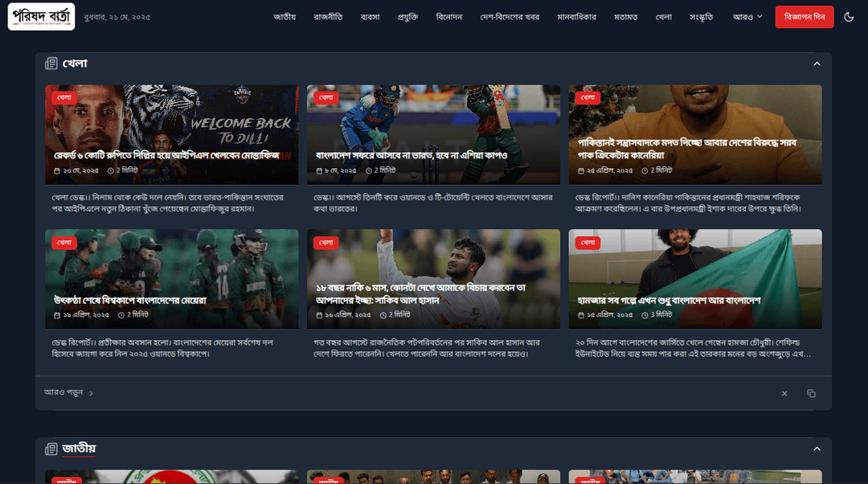Open the রাজনীতি navigation menu item
This screenshot has height=484, width=868.
tap(328, 17)
